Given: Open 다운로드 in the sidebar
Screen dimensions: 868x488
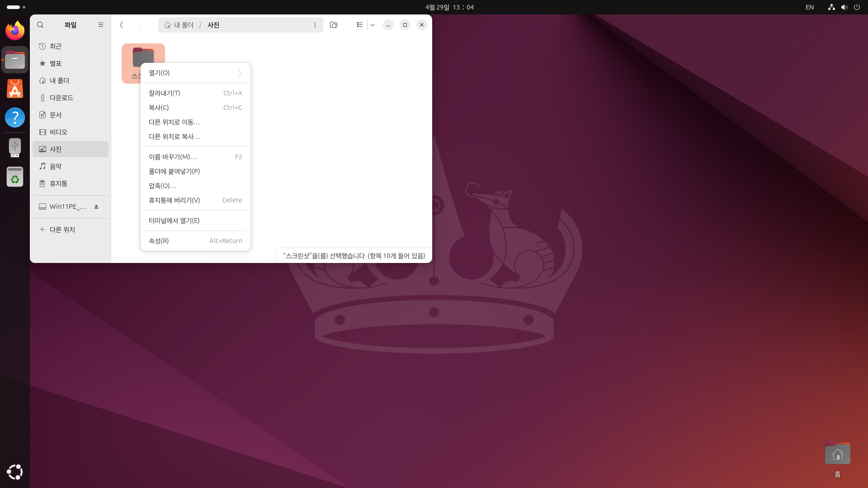Looking at the screenshot, I should tap(61, 98).
